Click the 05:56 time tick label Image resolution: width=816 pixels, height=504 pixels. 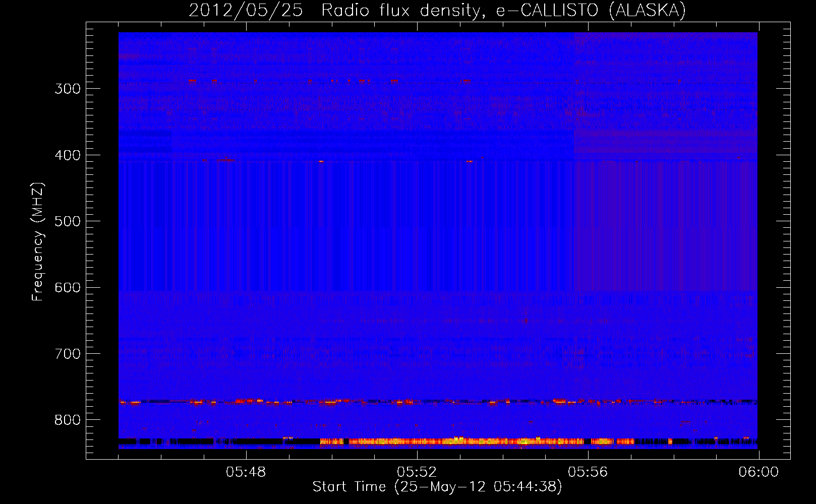588,472
